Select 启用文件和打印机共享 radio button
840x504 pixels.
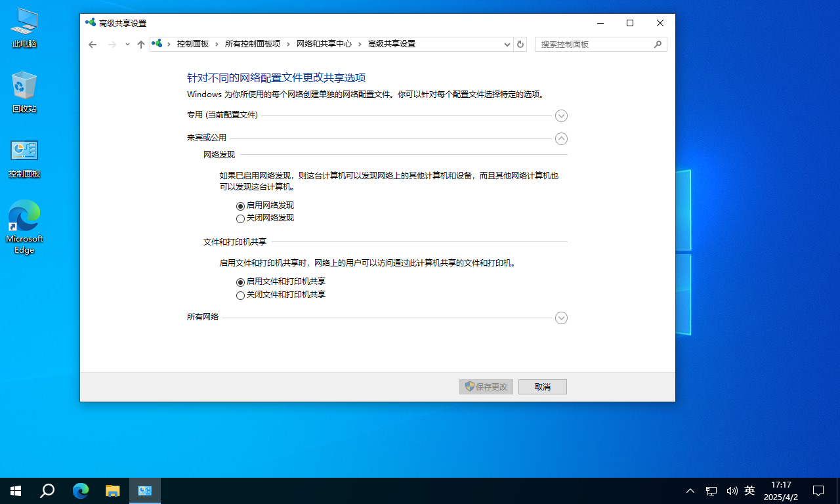(x=240, y=282)
